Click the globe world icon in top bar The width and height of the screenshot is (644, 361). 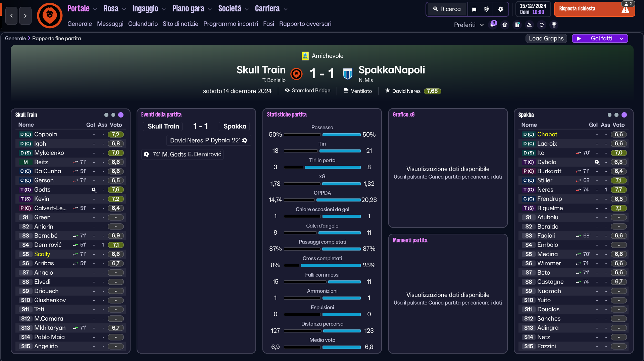click(486, 9)
